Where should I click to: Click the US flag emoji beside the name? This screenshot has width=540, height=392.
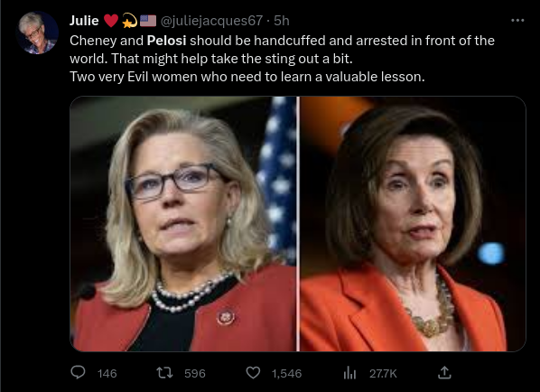(x=148, y=21)
